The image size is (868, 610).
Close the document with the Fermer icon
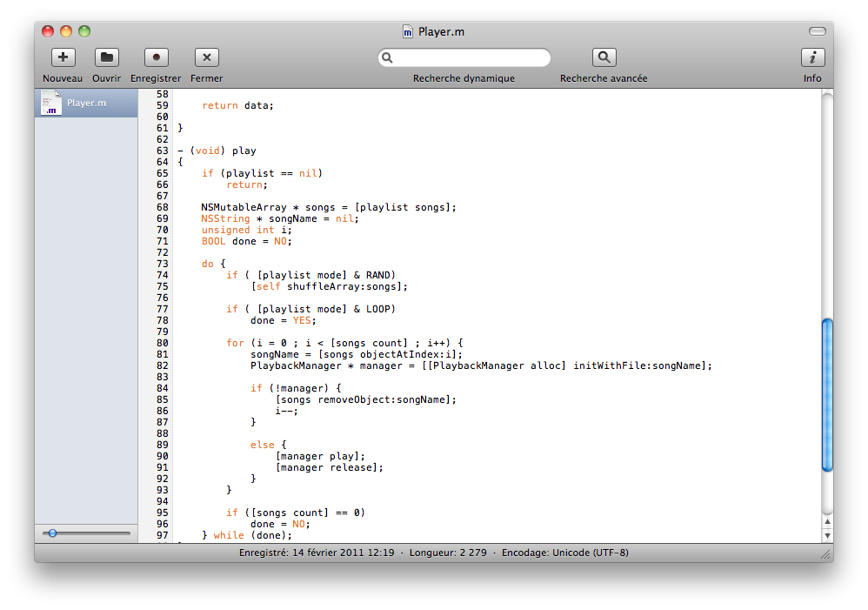[206, 57]
